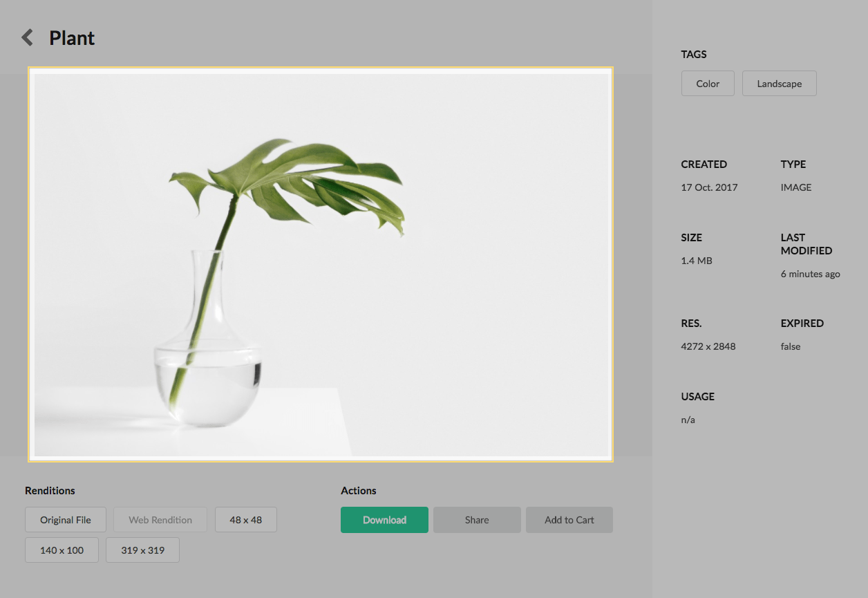868x598 pixels.
Task: Click the Plant page title
Action: (x=72, y=38)
